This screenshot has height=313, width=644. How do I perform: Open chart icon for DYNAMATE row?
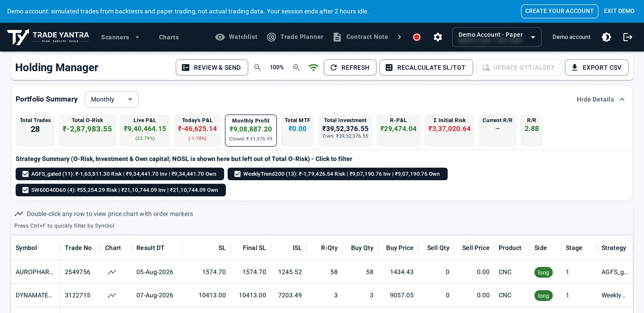click(112, 296)
